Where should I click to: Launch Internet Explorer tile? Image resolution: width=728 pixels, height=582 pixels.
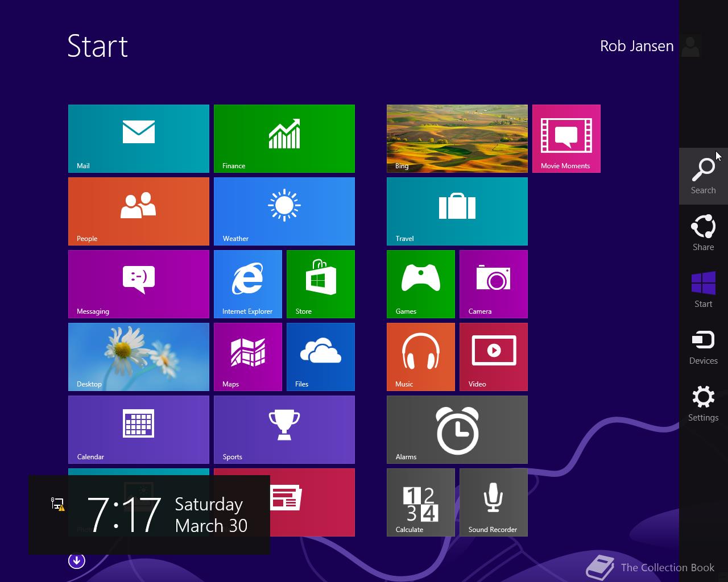click(248, 284)
